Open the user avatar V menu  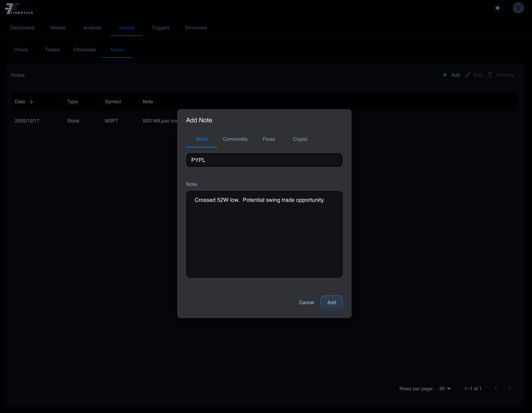(x=518, y=8)
